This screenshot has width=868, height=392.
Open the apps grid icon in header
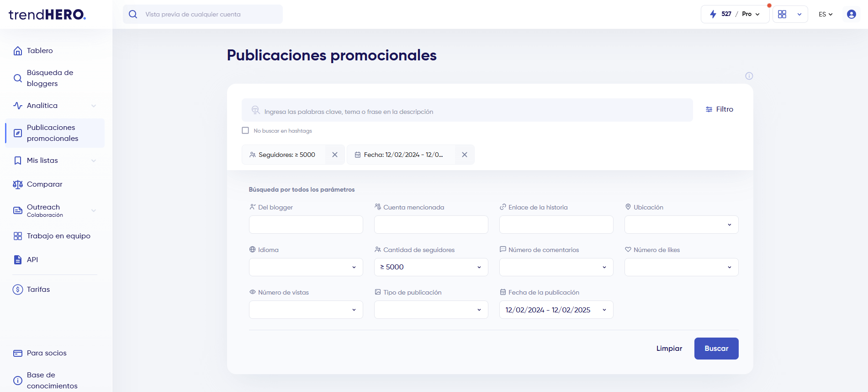coord(782,14)
